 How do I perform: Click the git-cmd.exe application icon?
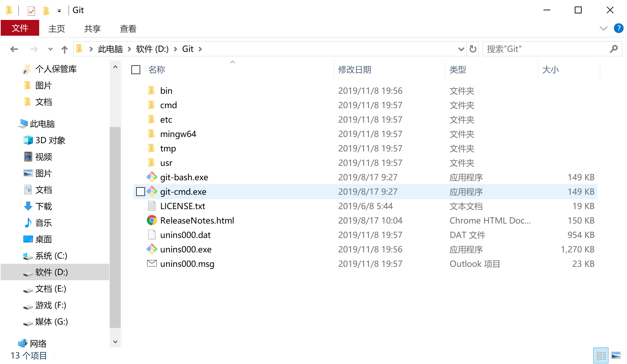click(x=152, y=192)
